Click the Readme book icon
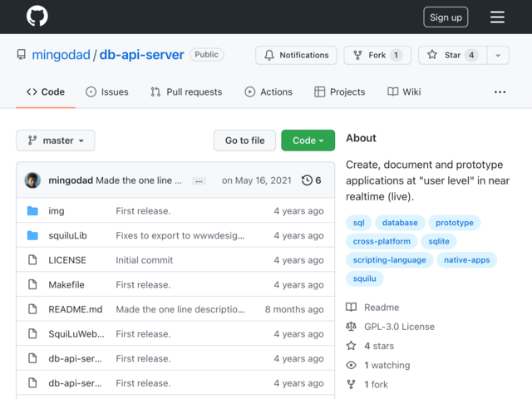The width and height of the screenshot is (532, 399). pos(351,307)
